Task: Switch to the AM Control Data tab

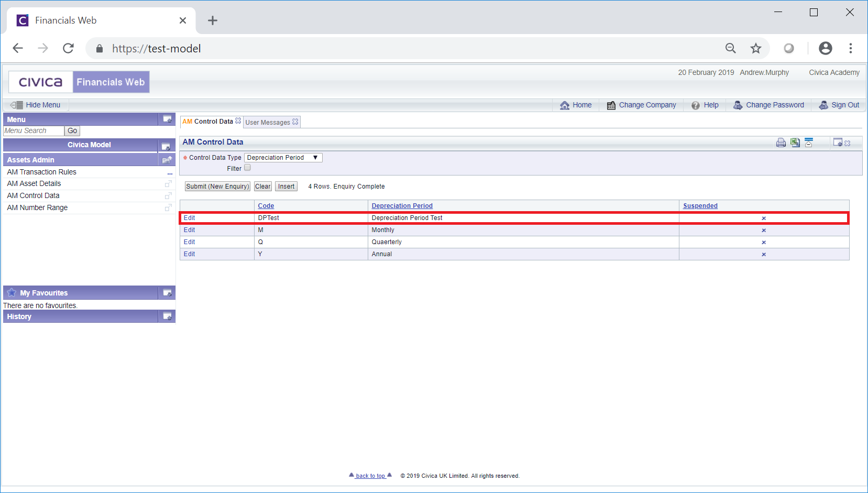Action: point(207,122)
